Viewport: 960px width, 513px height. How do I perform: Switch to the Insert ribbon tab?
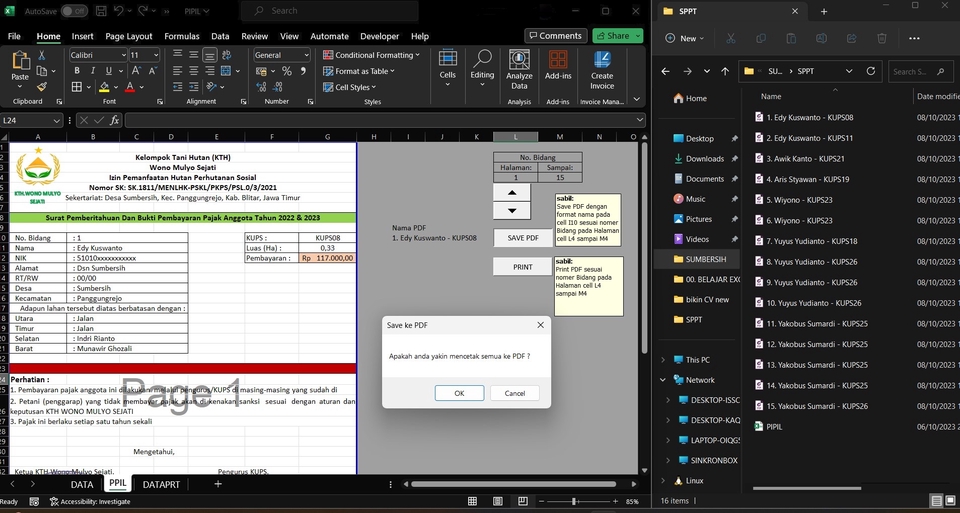click(83, 36)
